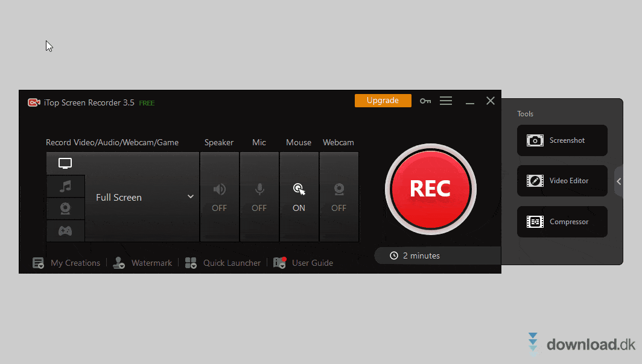This screenshot has height=364, width=642.
Task: Switch to game recording gamepad icon
Action: [65, 231]
